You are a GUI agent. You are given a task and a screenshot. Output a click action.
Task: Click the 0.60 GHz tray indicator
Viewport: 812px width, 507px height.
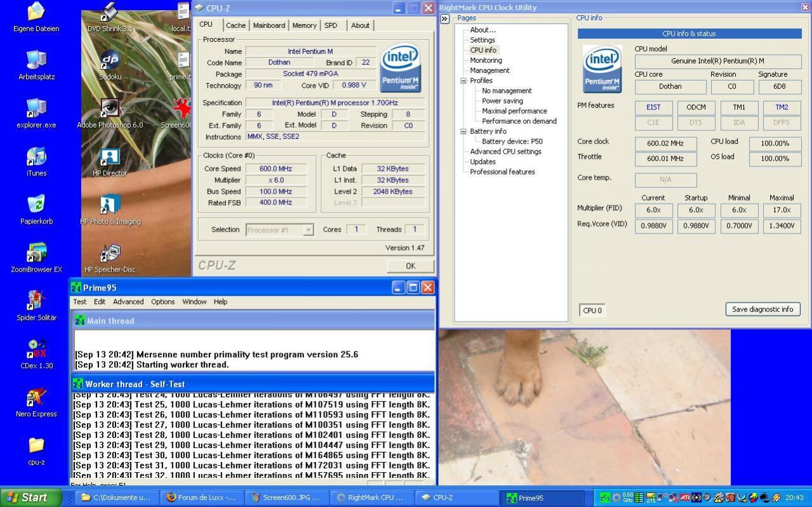(x=627, y=497)
